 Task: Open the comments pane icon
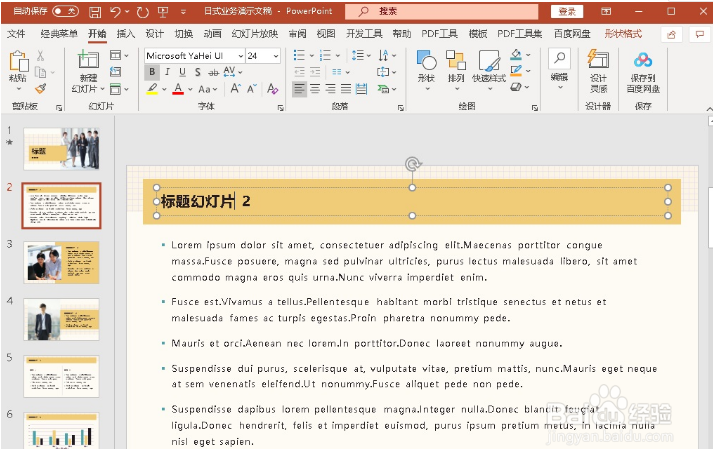coord(699,35)
